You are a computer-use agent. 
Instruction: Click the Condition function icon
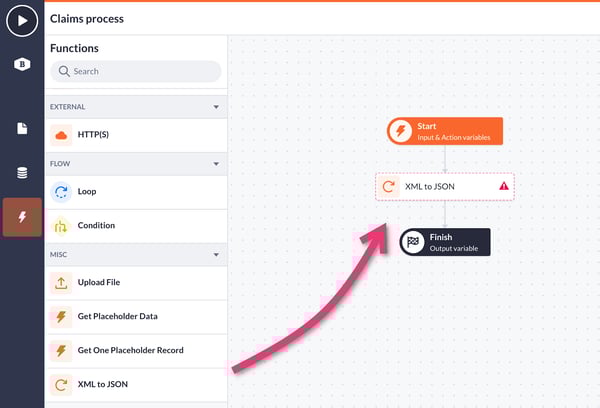[x=61, y=226]
